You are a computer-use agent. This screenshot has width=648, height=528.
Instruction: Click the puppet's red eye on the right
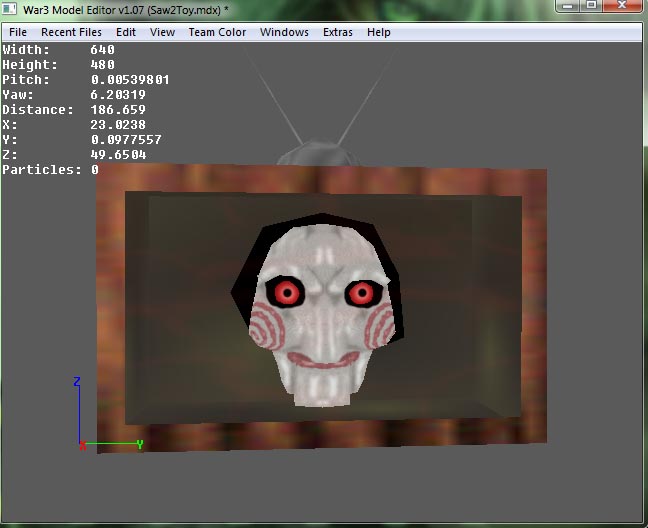click(362, 293)
